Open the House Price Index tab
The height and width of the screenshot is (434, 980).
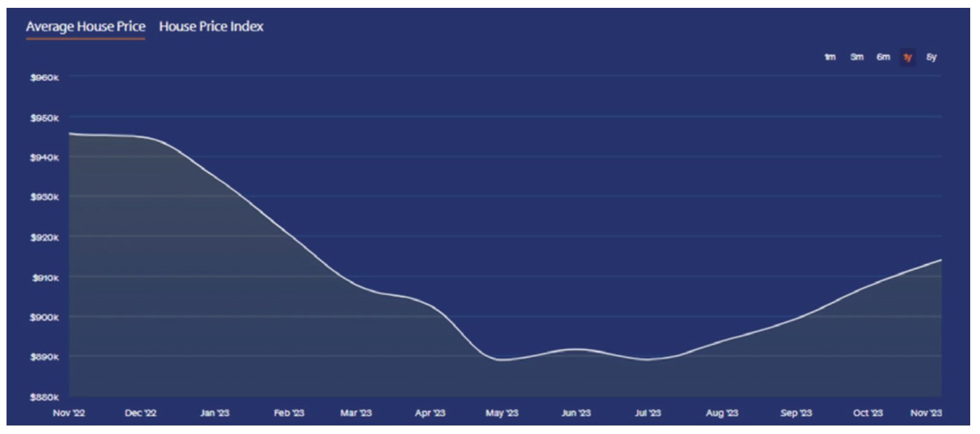click(212, 27)
